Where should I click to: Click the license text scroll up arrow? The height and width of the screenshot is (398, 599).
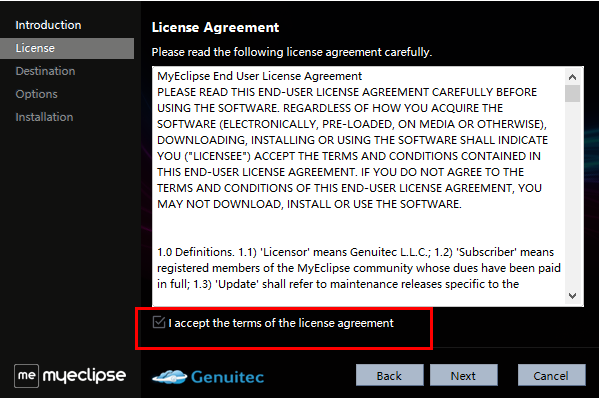[x=572, y=77]
